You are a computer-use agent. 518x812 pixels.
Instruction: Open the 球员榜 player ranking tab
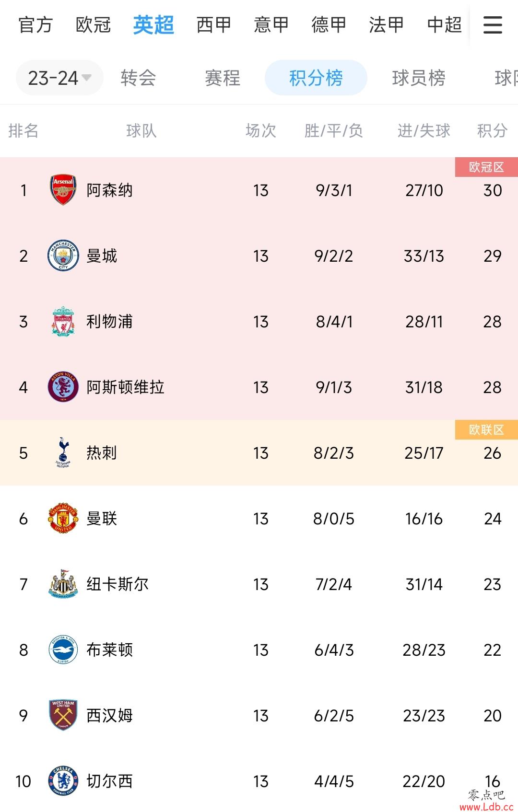pyautogui.click(x=419, y=78)
